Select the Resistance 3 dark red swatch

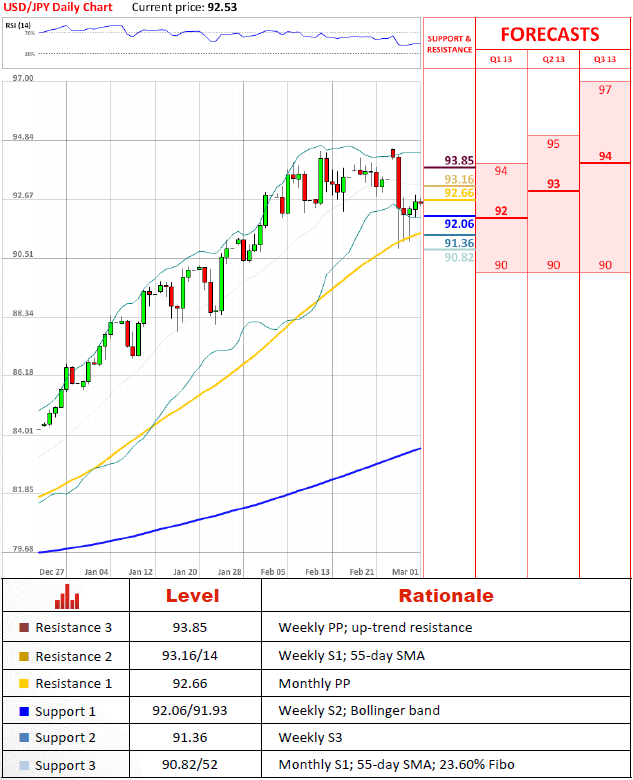pyautogui.click(x=24, y=627)
